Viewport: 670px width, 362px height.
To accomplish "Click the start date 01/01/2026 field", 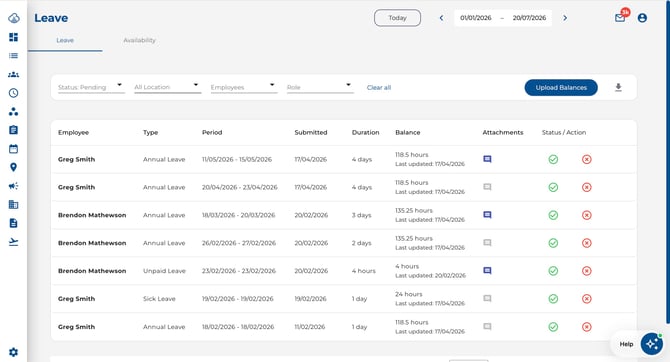I will [x=476, y=18].
